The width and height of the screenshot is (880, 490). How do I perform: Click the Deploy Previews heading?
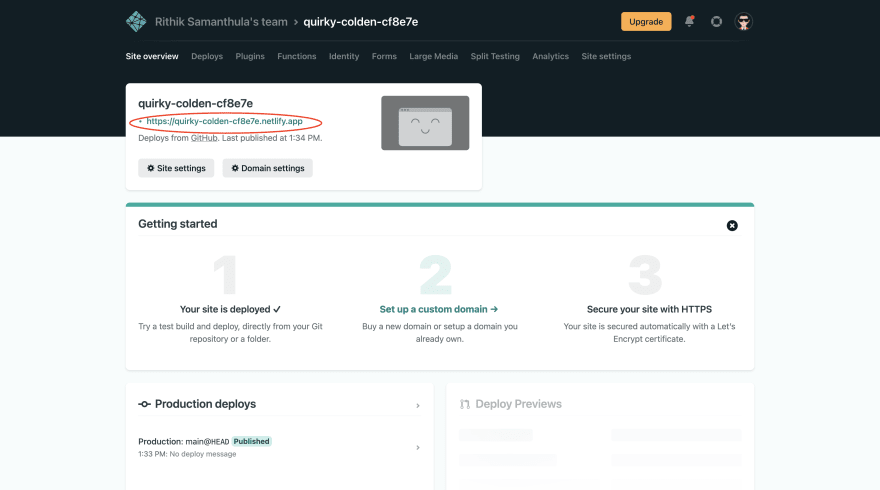click(518, 404)
